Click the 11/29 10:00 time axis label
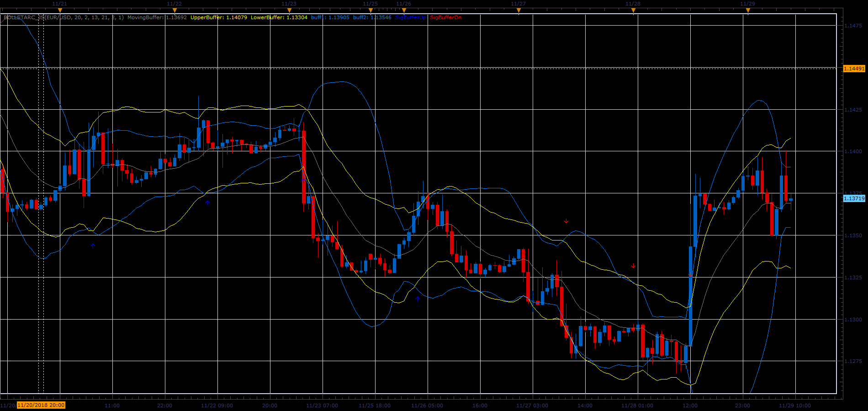Image resolution: width=868 pixels, height=411 pixels. (795, 406)
